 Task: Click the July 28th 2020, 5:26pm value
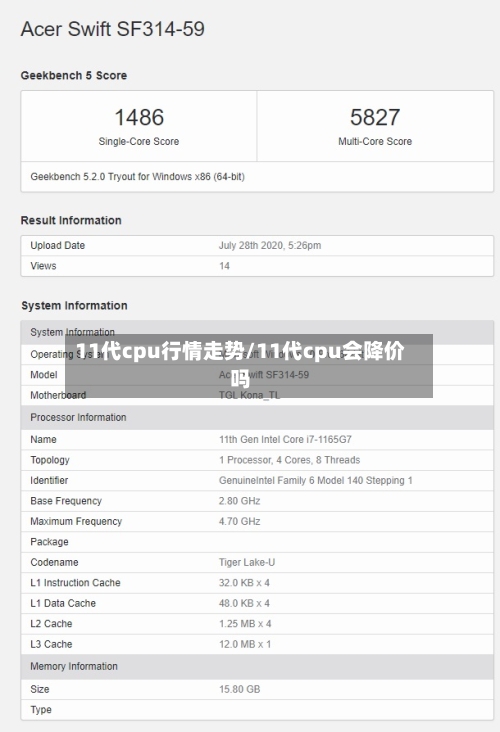(x=270, y=246)
